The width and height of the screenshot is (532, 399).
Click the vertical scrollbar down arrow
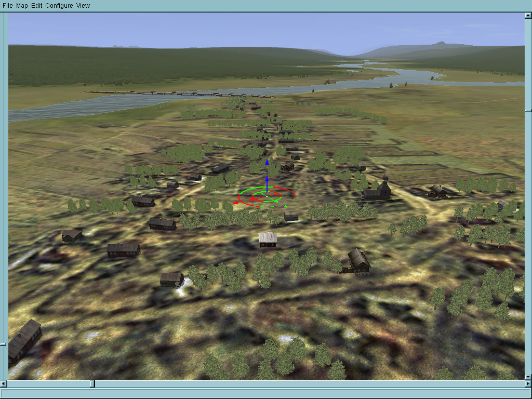pos(528,377)
